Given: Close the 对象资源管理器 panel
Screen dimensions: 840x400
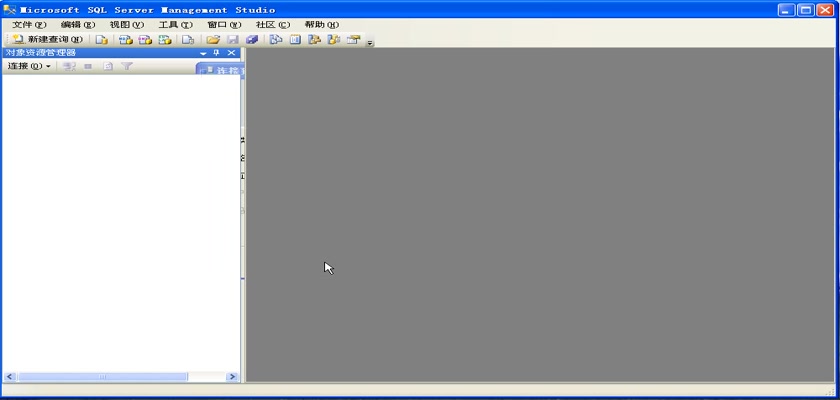Looking at the screenshot, I should (x=231, y=52).
